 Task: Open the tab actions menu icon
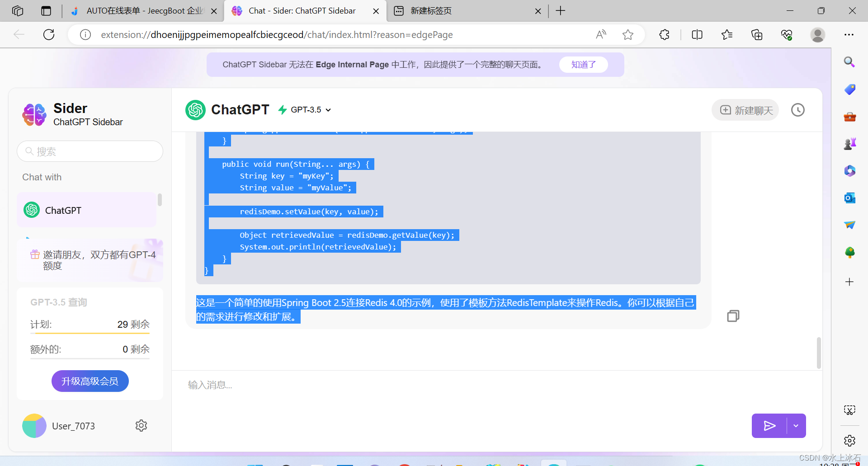[x=46, y=10]
